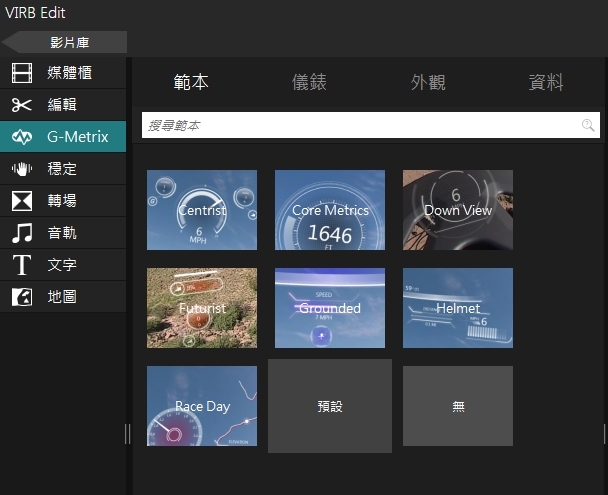Open the 音軌 sidebar label
Viewport: 608px width, 495px height.
point(62,233)
